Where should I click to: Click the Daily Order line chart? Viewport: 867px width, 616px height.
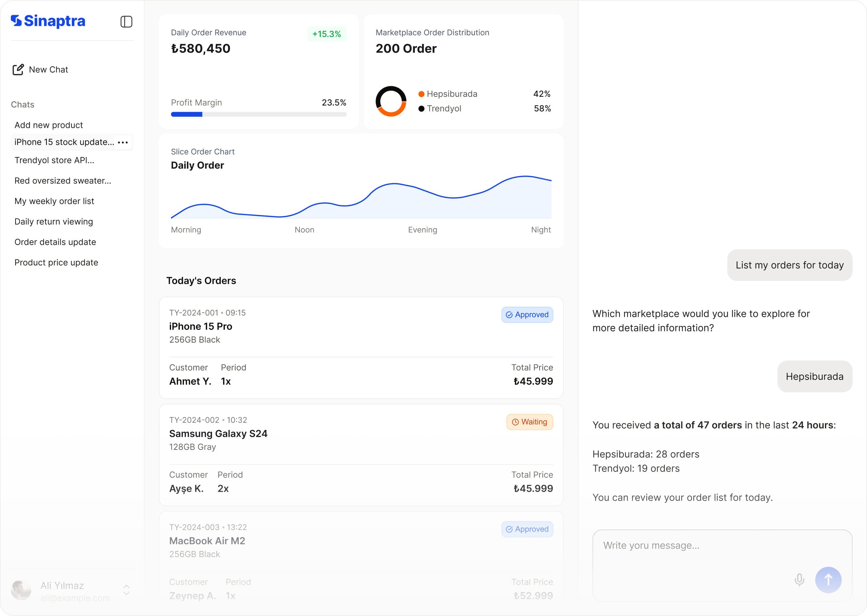361,197
